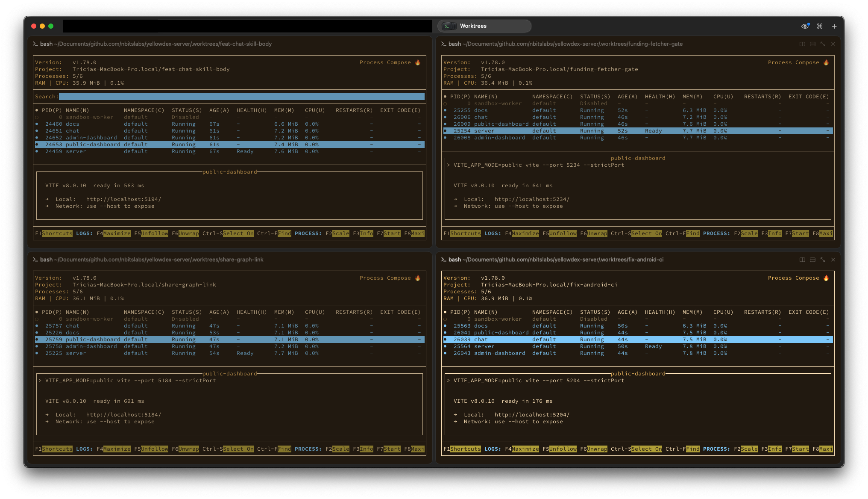Image resolution: width=868 pixels, height=499 pixels.
Task: Close the funding-fetcher-gate pane
Action: tap(833, 44)
